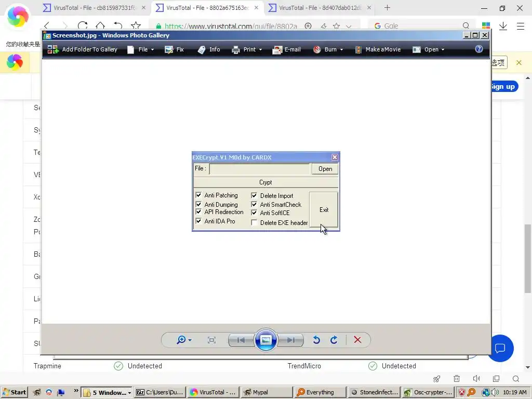Click the fit to window icon
The width and height of the screenshot is (532, 399).
click(211, 340)
